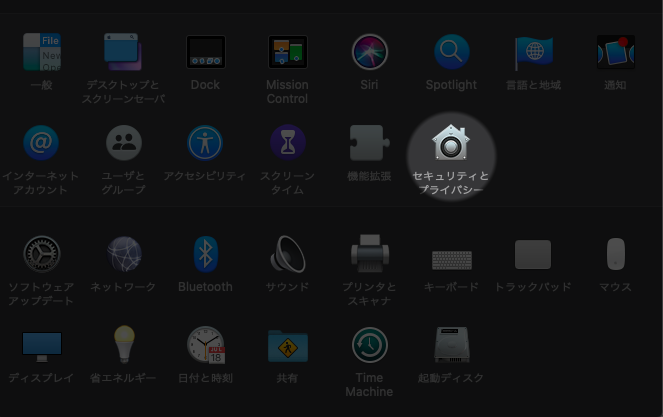The height and width of the screenshot is (417, 663).
Task: Open the Bluetooth preferences icon
Action: 205,254
